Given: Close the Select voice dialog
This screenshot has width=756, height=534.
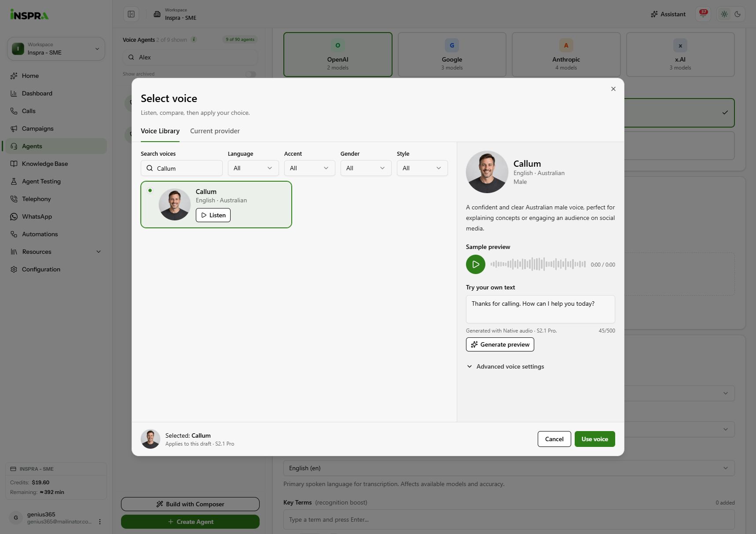Looking at the screenshot, I should point(613,89).
